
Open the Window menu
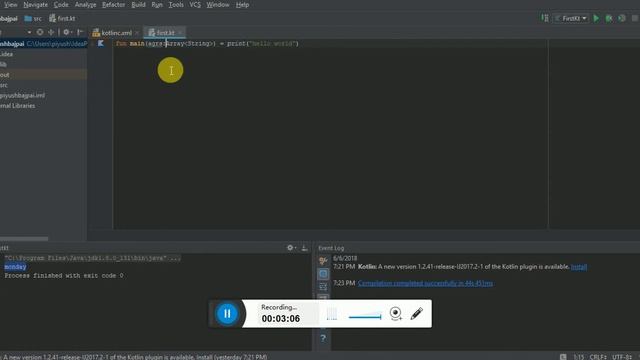[218, 5]
